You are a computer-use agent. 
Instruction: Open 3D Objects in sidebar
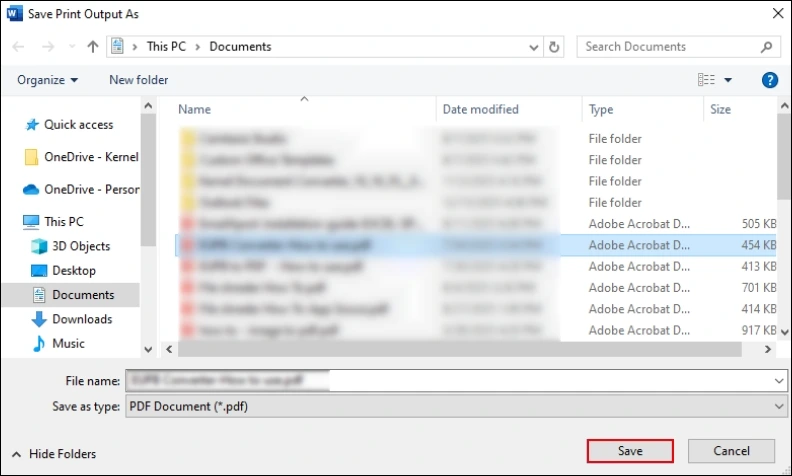click(x=81, y=246)
